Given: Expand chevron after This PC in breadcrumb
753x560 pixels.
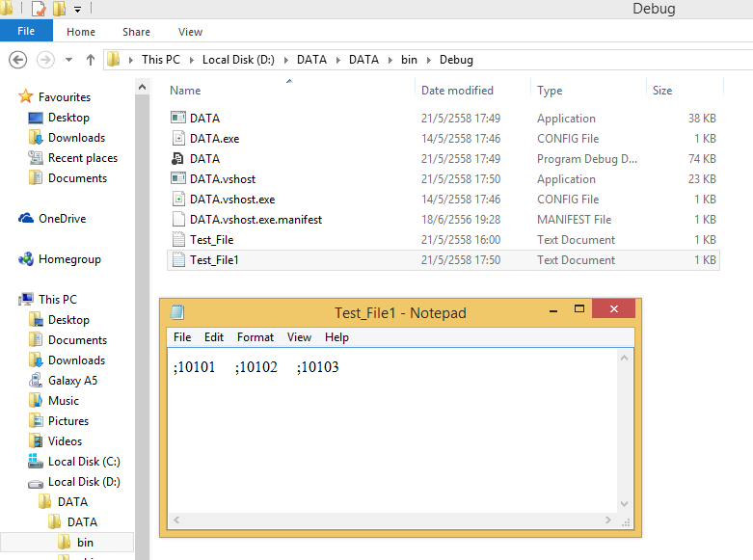Looking at the screenshot, I should (x=192, y=60).
